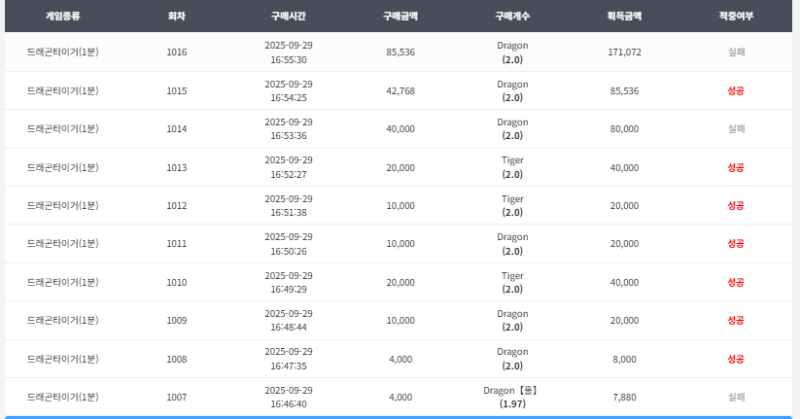Select the 7,880 payout amount
The width and height of the screenshot is (800, 419).
tap(624, 397)
